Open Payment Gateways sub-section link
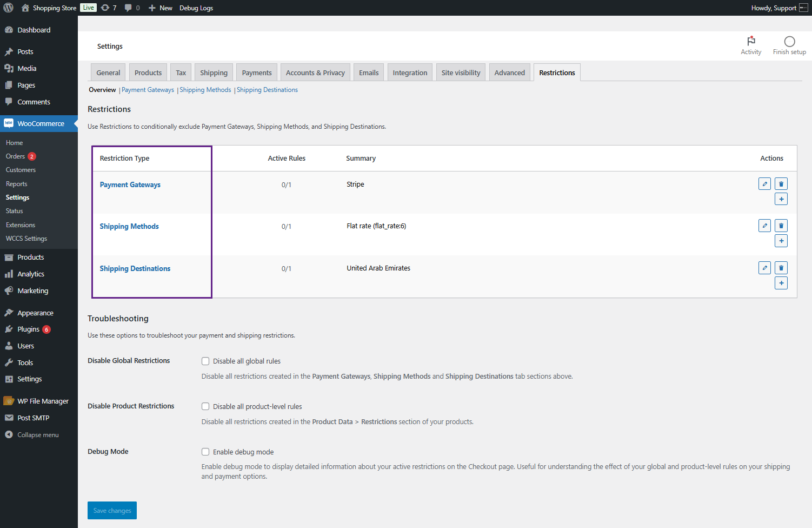Screen dimensions: 812x528 (148, 90)
